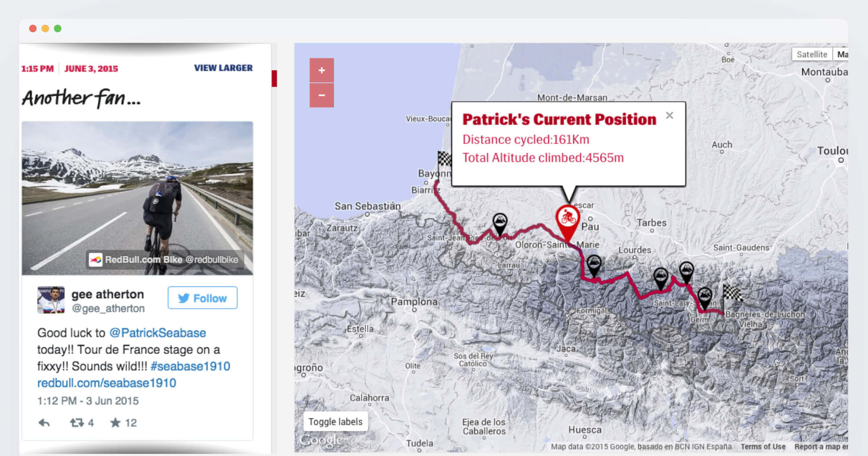Click the Mont-de-Marsan label
868x456 pixels.
(x=572, y=97)
